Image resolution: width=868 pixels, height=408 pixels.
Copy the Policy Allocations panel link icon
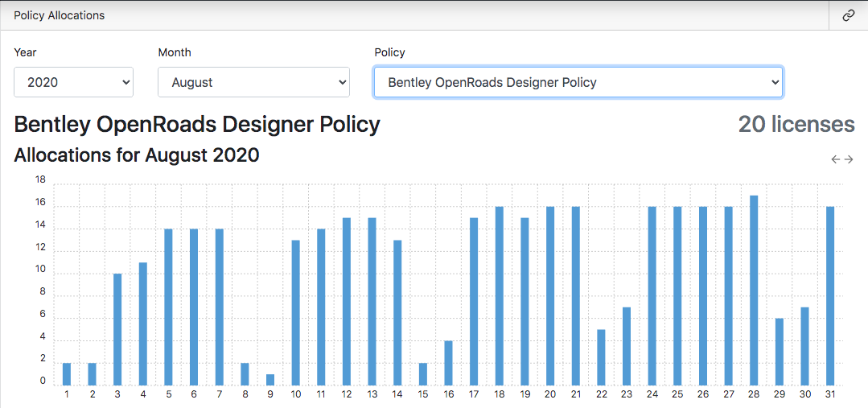point(848,15)
